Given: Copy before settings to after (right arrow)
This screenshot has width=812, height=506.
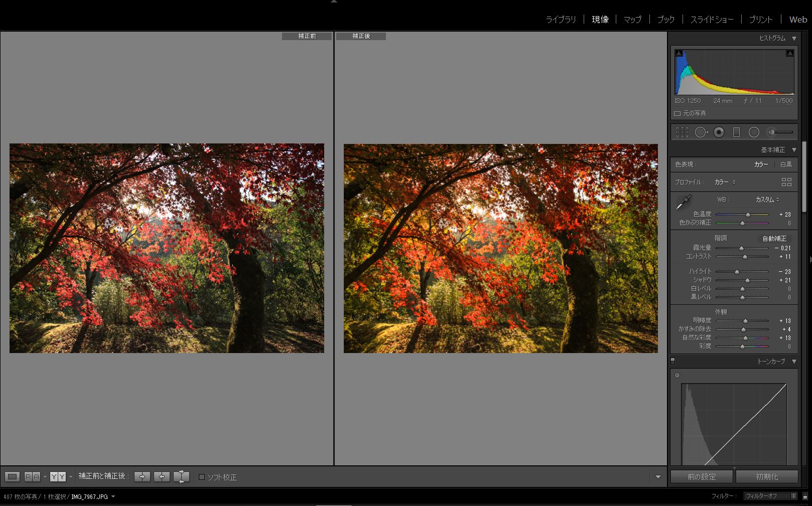Looking at the screenshot, I should coord(142,477).
